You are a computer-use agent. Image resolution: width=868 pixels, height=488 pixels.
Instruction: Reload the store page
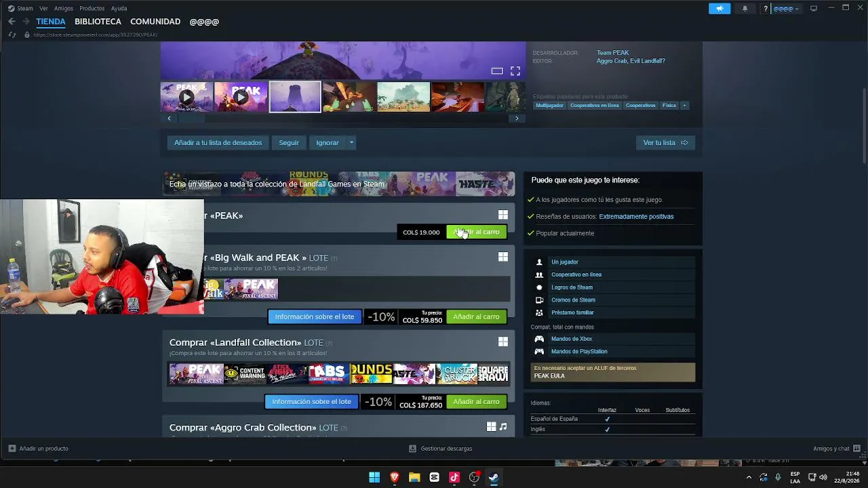[x=12, y=35]
